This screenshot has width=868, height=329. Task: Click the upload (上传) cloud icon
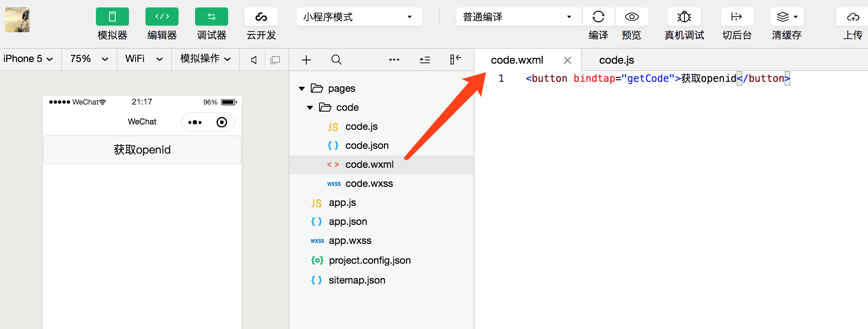[853, 17]
